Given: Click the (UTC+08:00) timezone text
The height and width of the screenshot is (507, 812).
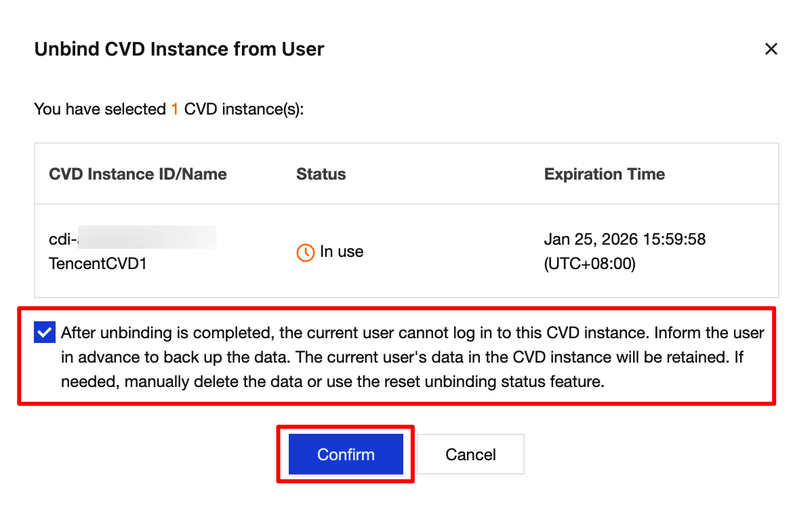Looking at the screenshot, I should tap(590, 264).
